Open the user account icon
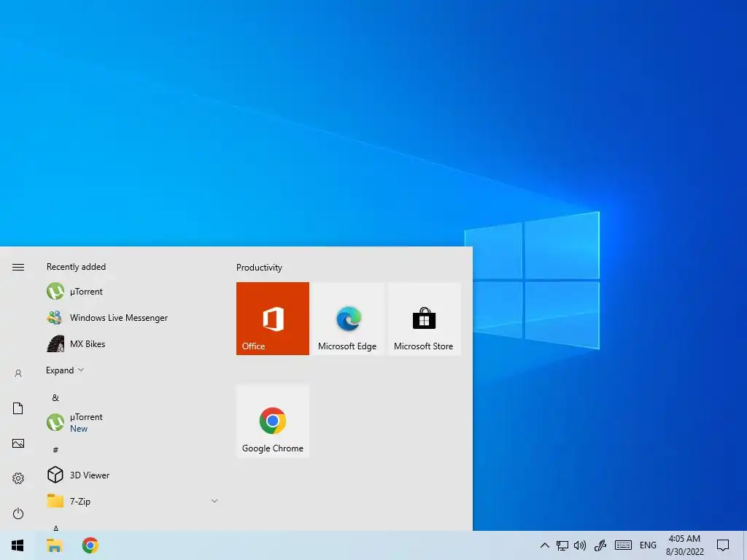747x560 pixels. click(x=18, y=373)
